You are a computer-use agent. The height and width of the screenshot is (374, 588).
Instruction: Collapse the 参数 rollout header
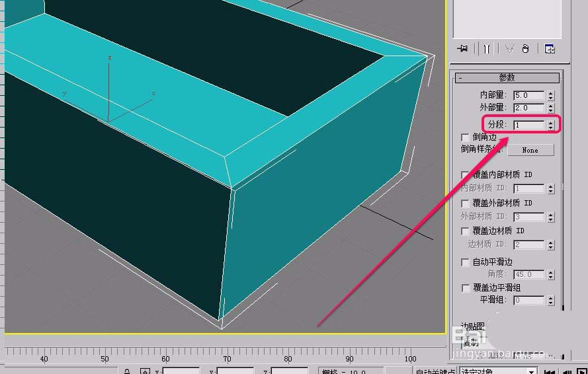[x=507, y=77]
